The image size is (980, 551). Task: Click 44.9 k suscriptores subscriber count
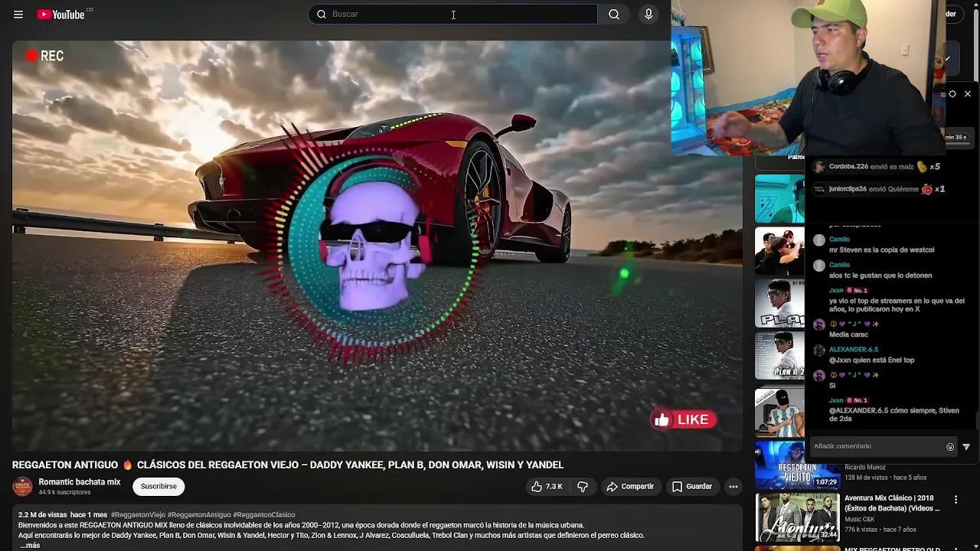coord(64,493)
